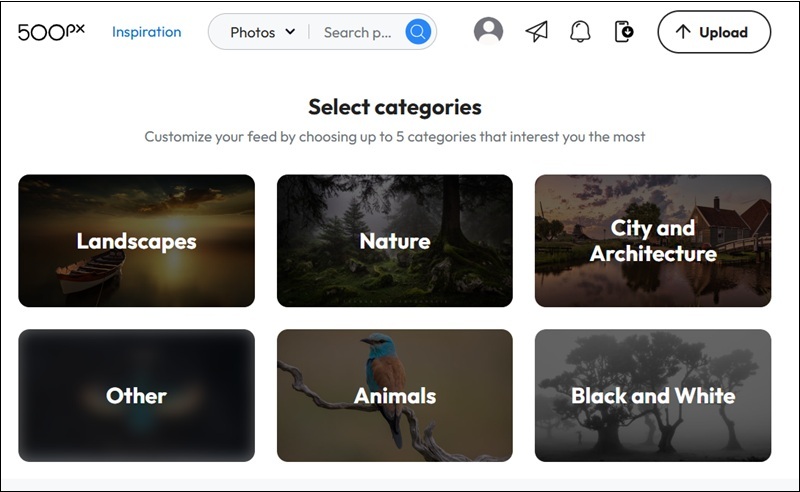Select the Landscapes category card
Viewport: 800px width, 492px height.
pyautogui.click(x=136, y=241)
